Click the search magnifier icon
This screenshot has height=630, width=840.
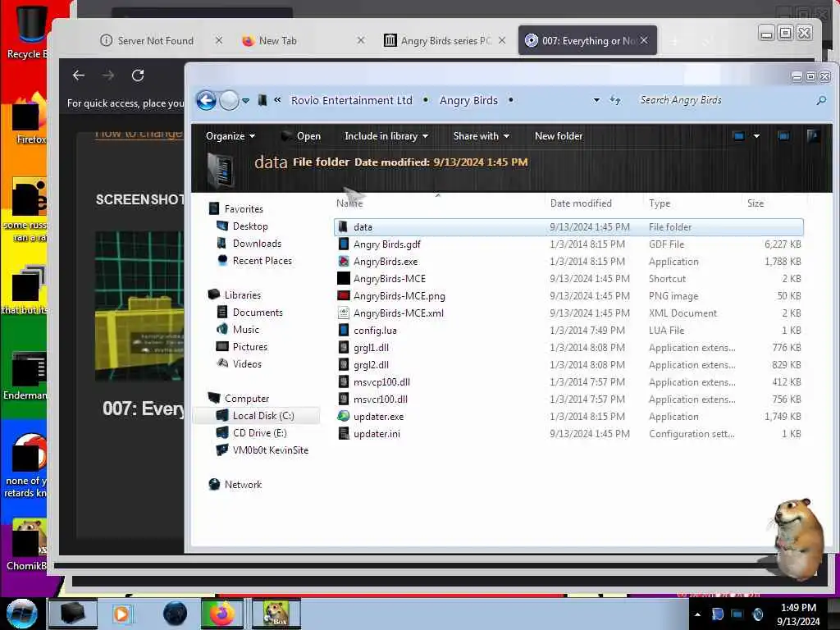pyautogui.click(x=820, y=100)
